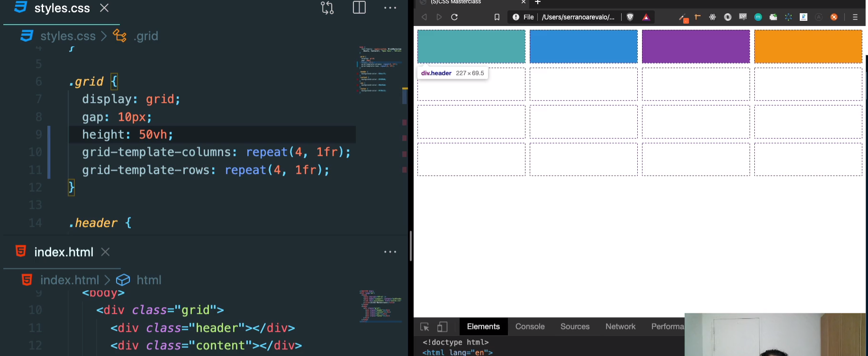Click index.html in the breadcrumb
Image resolution: width=868 pixels, height=356 pixels.
point(70,280)
